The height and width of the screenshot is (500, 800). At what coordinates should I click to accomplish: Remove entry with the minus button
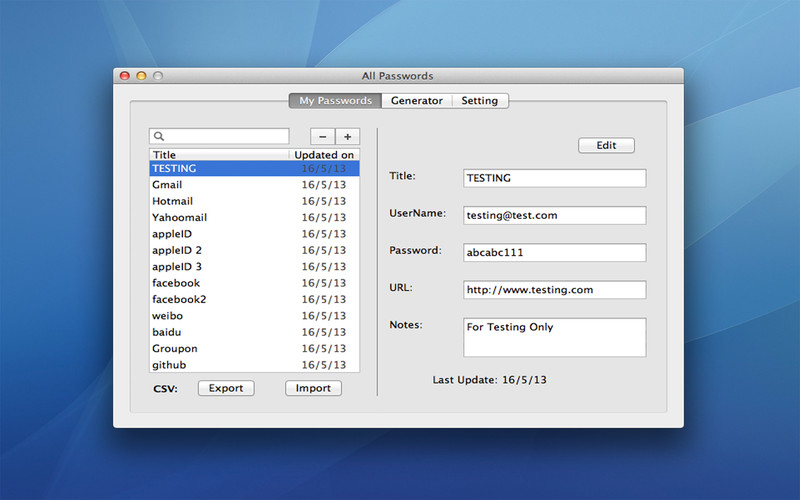coord(322,137)
